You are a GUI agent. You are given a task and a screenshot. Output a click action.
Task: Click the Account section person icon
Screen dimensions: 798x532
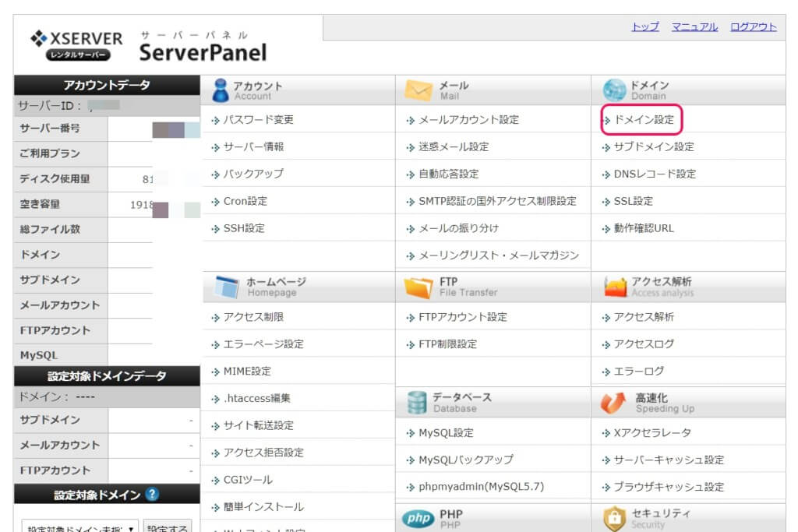point(221,90)
